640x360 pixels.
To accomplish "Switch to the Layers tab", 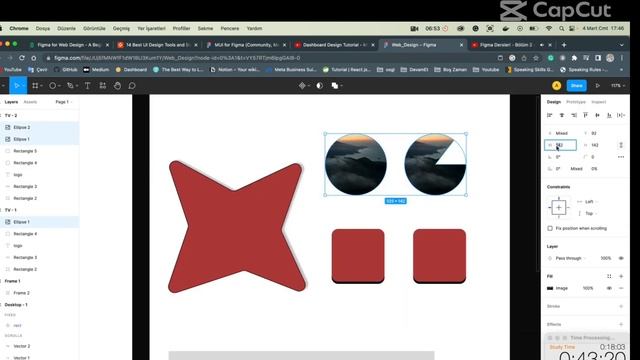I will (x=11, y=102).
